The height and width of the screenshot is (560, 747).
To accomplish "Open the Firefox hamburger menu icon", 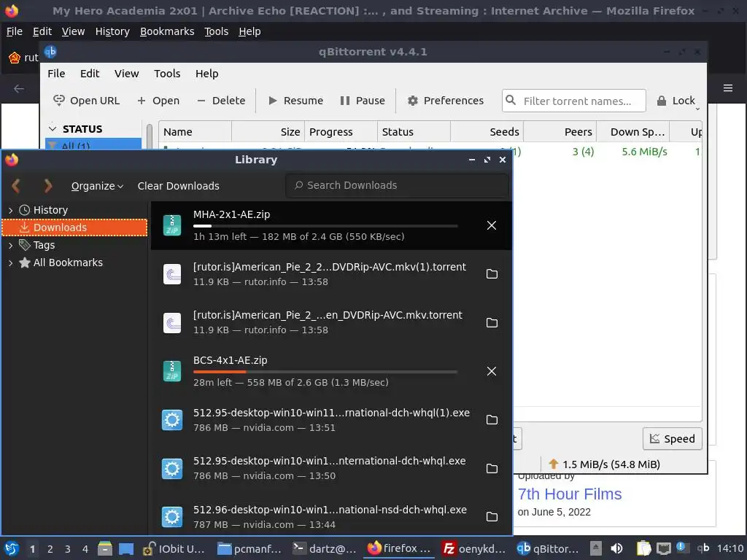I will (728, 88).
